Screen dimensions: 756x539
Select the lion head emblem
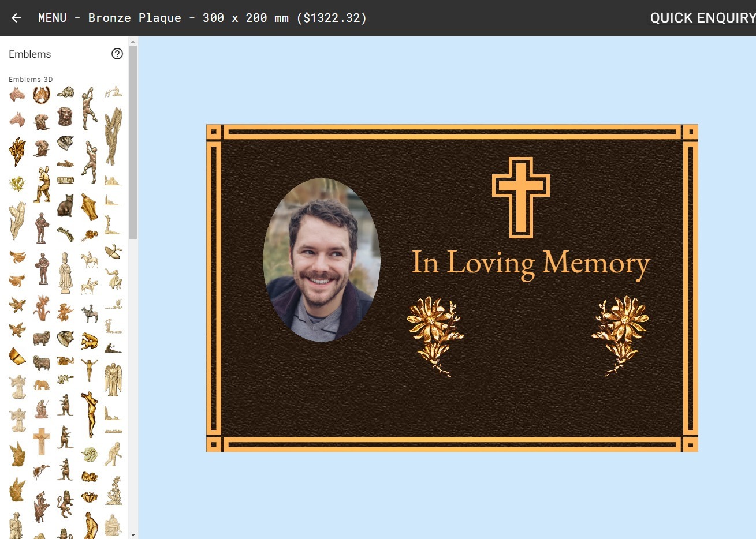(x=65, y=338)
